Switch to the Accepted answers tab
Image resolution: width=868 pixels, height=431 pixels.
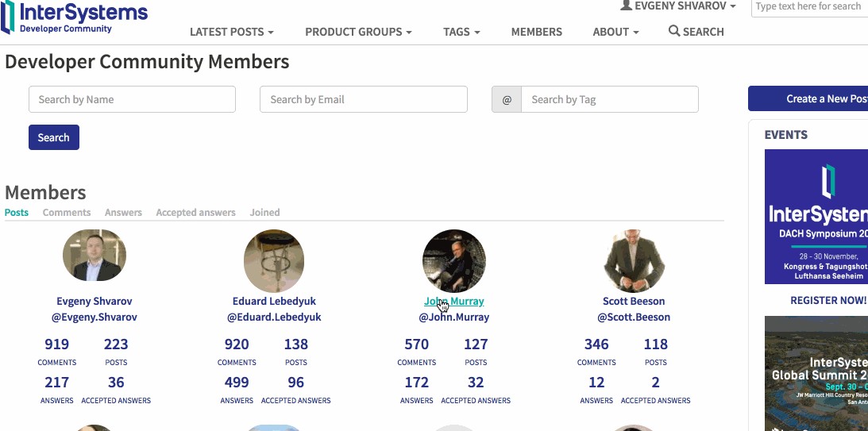(x=195, y=213)
